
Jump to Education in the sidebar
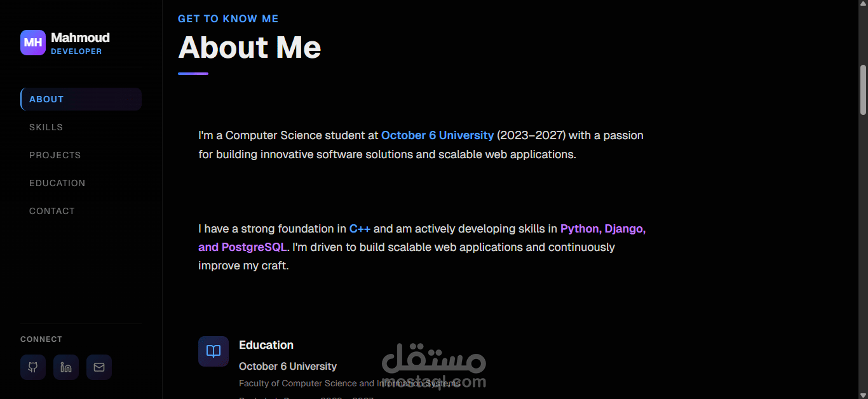tap(57, 183)
